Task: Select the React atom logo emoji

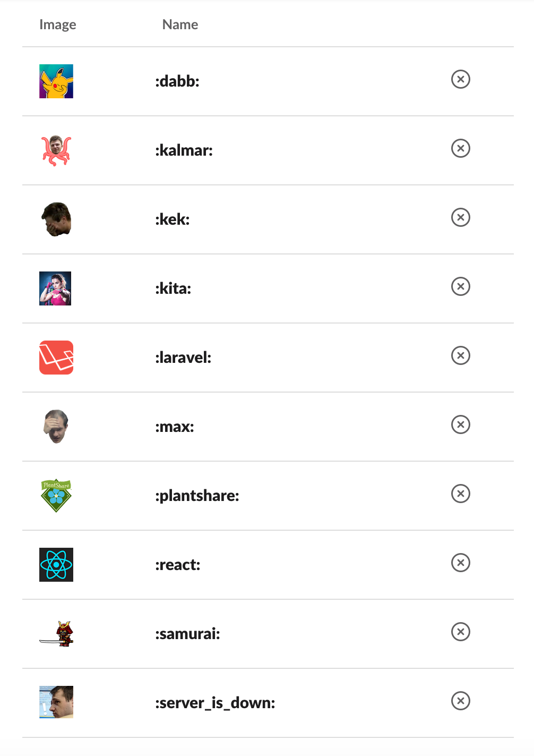Action: pos(56,564)
